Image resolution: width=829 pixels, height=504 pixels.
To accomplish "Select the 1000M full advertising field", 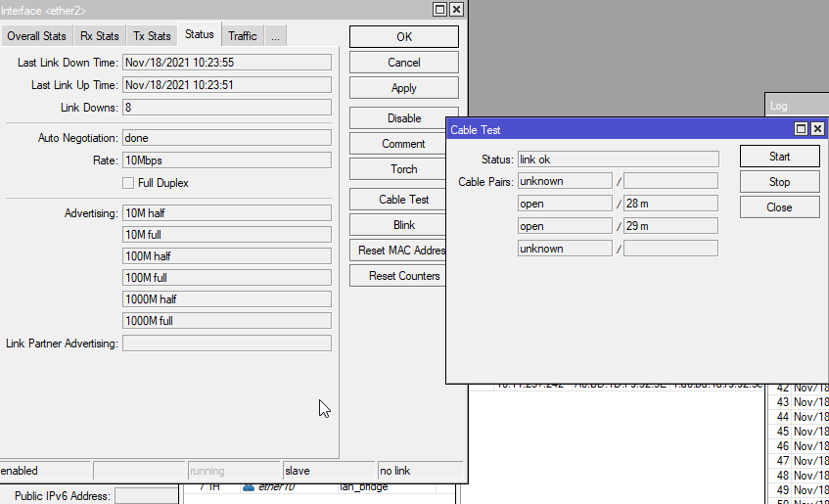I will (x=227, y=321).
